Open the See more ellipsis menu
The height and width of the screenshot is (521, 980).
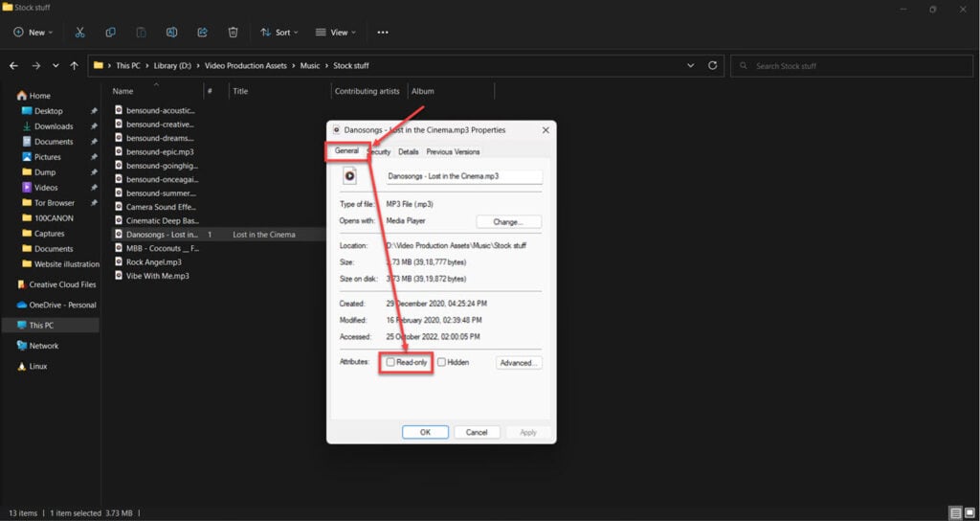[x=383, y=33]
